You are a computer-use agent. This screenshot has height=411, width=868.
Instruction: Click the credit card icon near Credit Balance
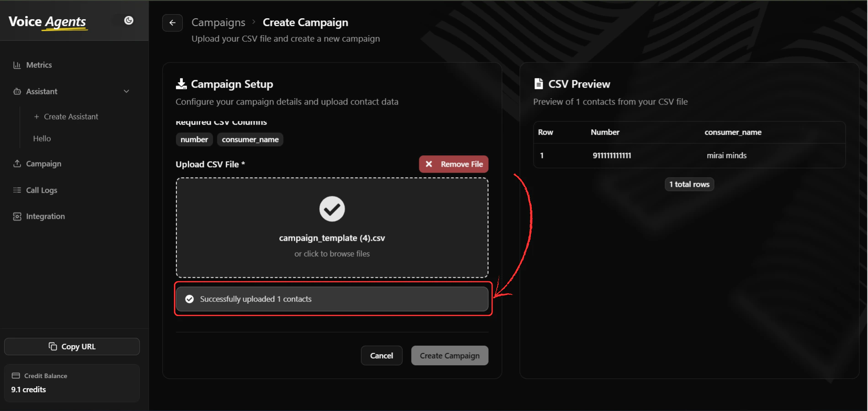click(x=16, y=375)
